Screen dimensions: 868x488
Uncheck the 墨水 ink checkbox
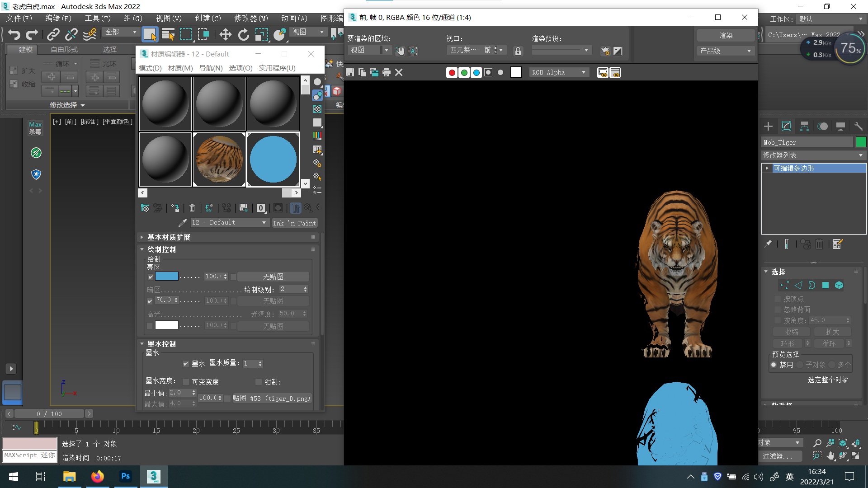186,364
